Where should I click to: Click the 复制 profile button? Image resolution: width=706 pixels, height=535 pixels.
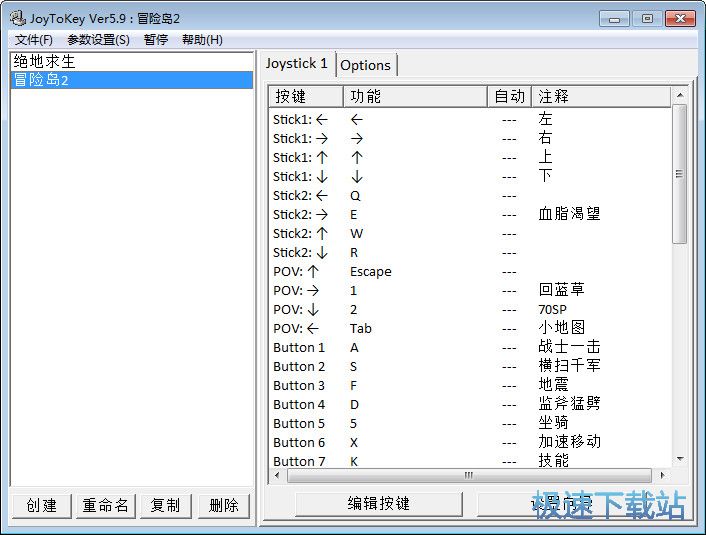(165, 505)
